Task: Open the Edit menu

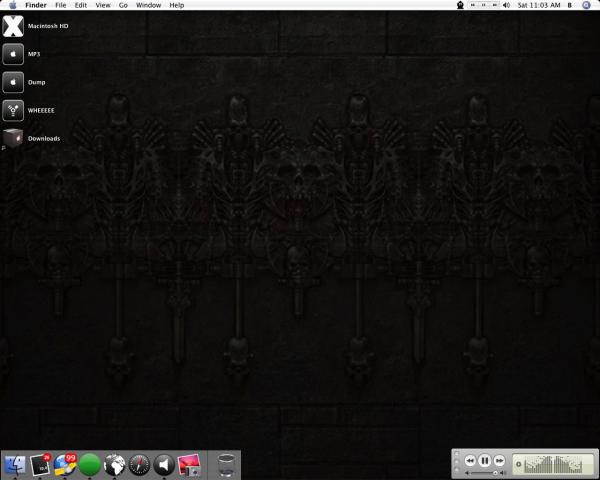Action: point(81,5)
